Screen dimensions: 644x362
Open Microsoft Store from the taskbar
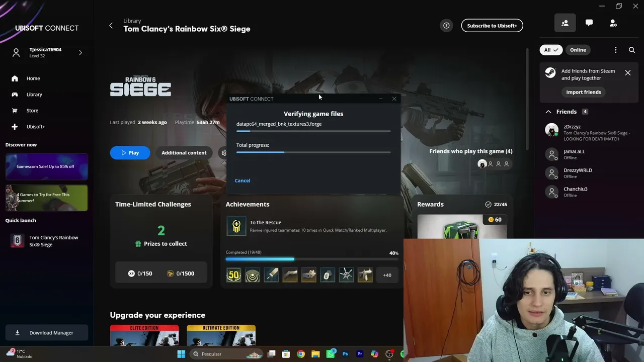(x=286, y=354)
